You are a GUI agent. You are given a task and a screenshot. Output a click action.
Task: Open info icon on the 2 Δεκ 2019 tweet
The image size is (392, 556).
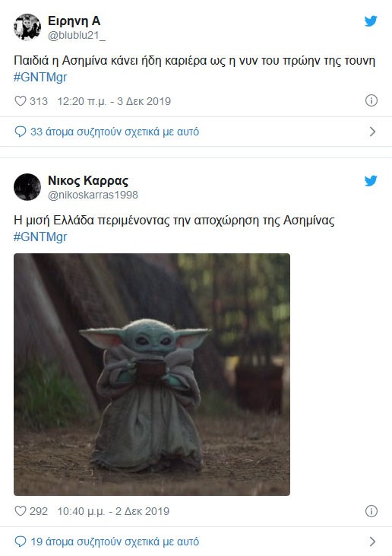[x=371, y=511]
